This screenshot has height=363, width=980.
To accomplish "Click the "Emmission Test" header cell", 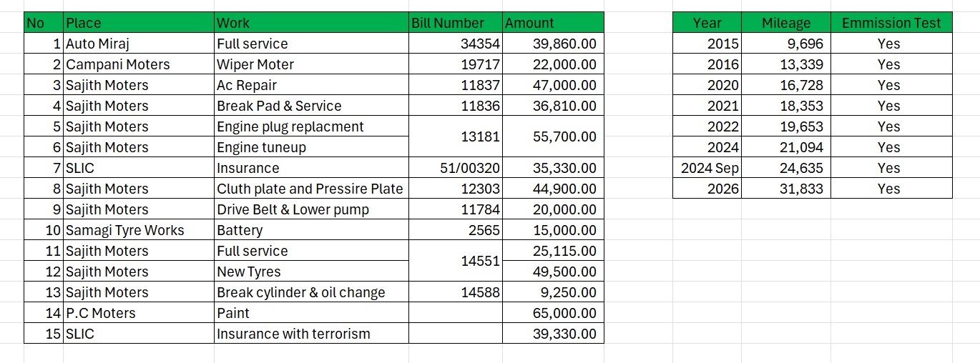I will click(891, 23).
